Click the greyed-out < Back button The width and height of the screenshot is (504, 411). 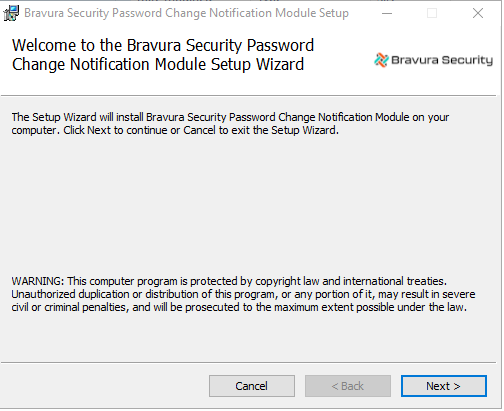(348, 386)
